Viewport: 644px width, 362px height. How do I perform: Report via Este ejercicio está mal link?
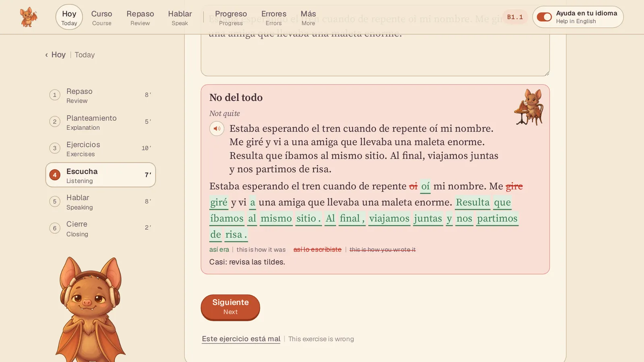coord(241,339)
